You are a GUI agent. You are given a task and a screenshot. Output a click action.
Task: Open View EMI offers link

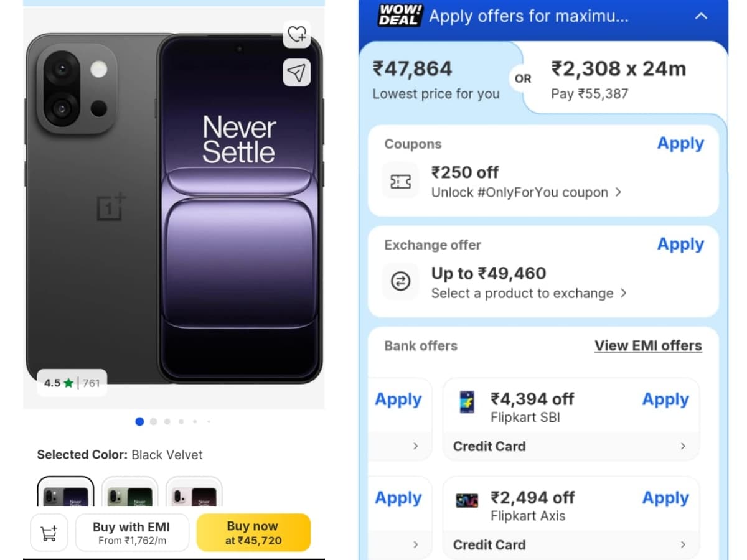pos(648,346)
